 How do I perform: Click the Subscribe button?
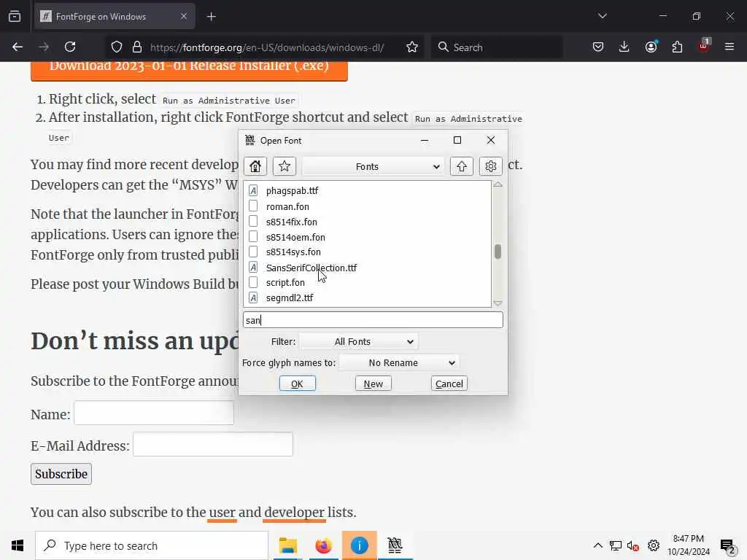61,474
